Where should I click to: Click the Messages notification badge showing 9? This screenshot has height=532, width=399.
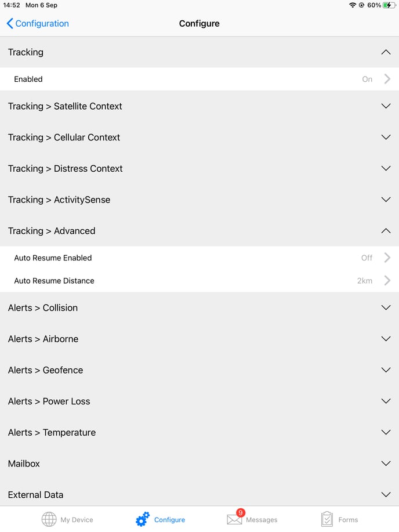[x=240, y=512]
